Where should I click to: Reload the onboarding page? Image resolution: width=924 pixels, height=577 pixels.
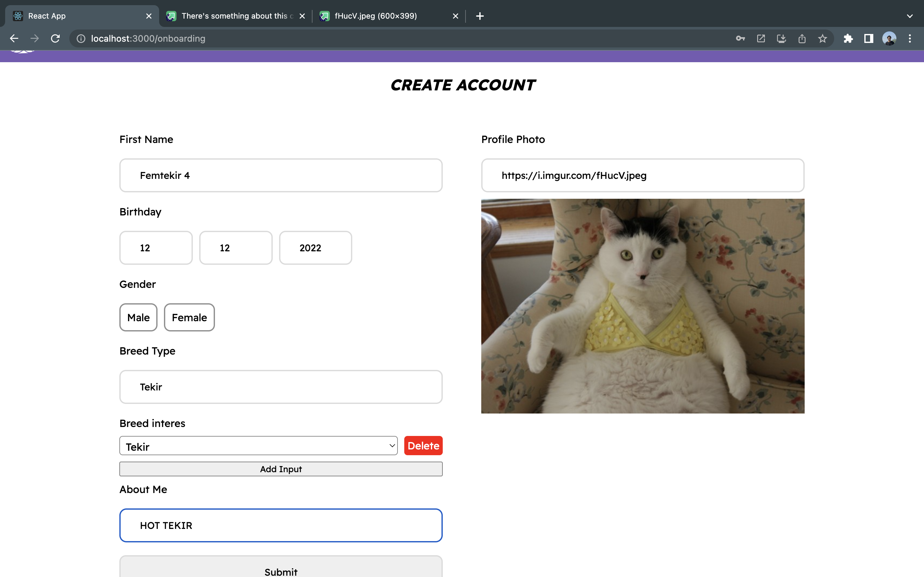point(56,38)
